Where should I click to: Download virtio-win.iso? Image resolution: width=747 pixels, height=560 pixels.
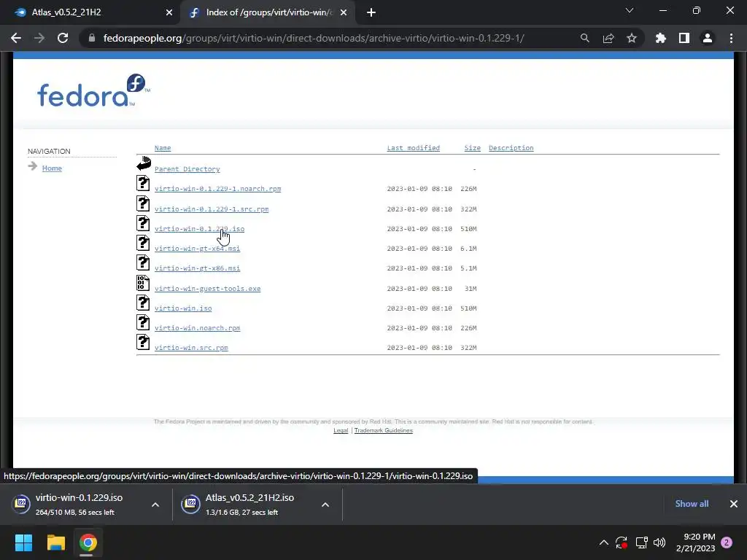coord(183,308)
